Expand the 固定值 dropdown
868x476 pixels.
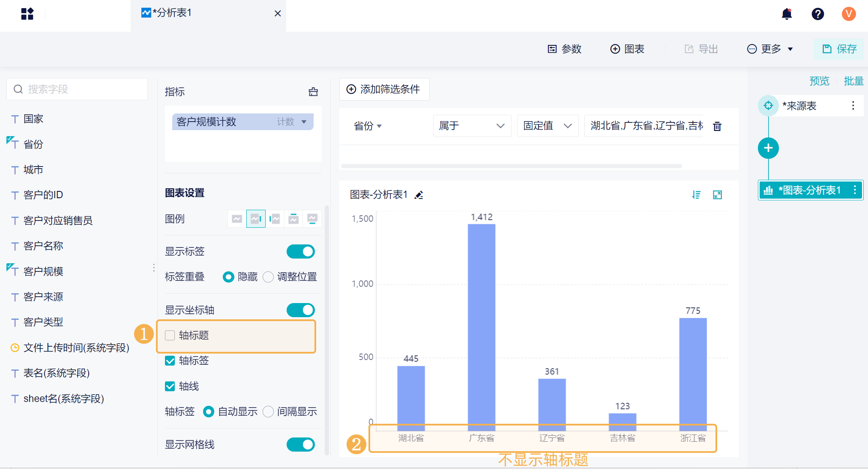click(548, 126)
